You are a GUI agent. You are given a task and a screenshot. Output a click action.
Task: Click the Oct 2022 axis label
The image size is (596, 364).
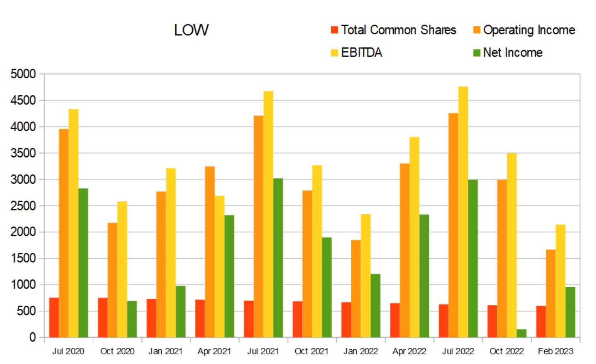pos(507,351)
